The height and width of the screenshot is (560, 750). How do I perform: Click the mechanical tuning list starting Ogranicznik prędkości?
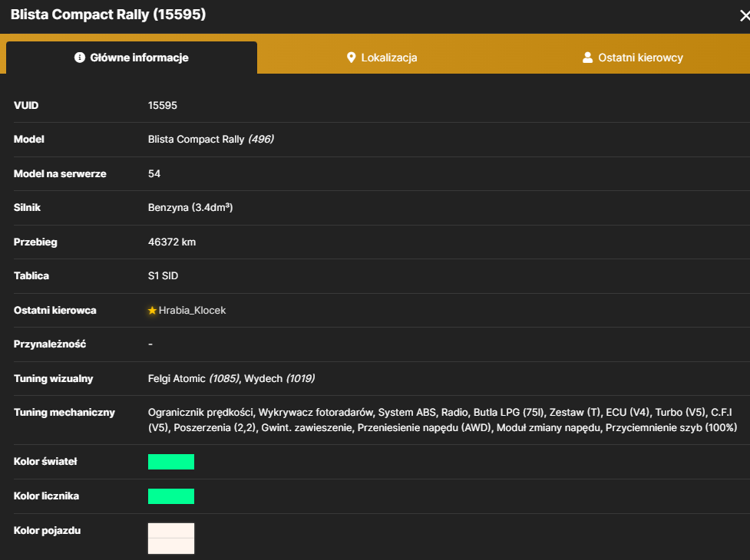442,420
